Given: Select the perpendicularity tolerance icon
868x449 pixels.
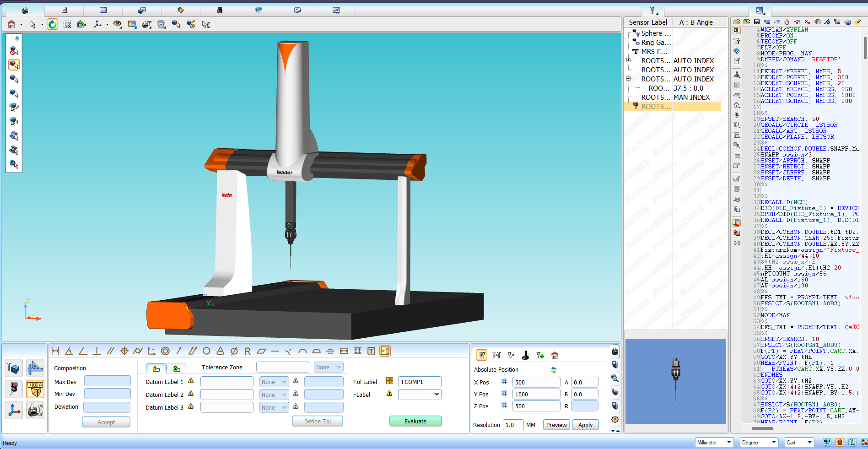Looking at the screenshot, I should pyautogui.click(x=97, y=351).
